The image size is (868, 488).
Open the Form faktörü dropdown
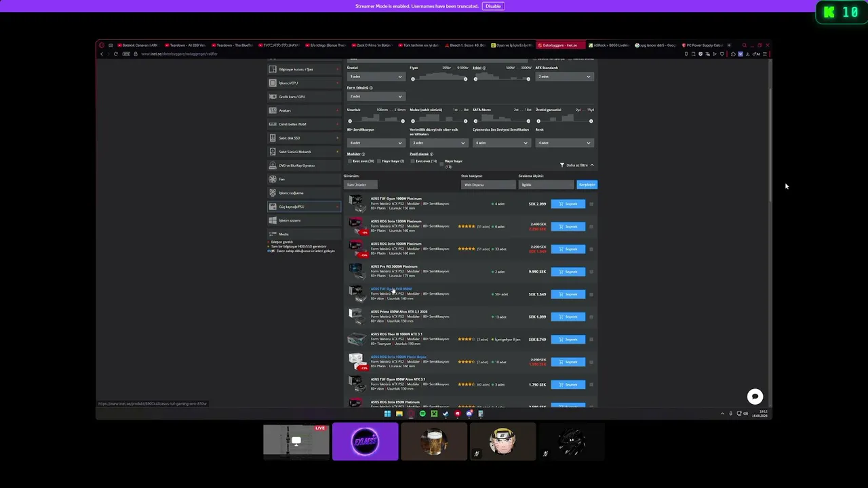376,96
